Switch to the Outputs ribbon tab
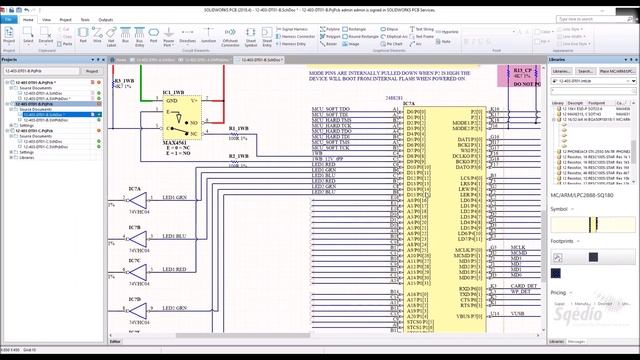This screenshot has height=360, width=640. (x=106, y=20)
